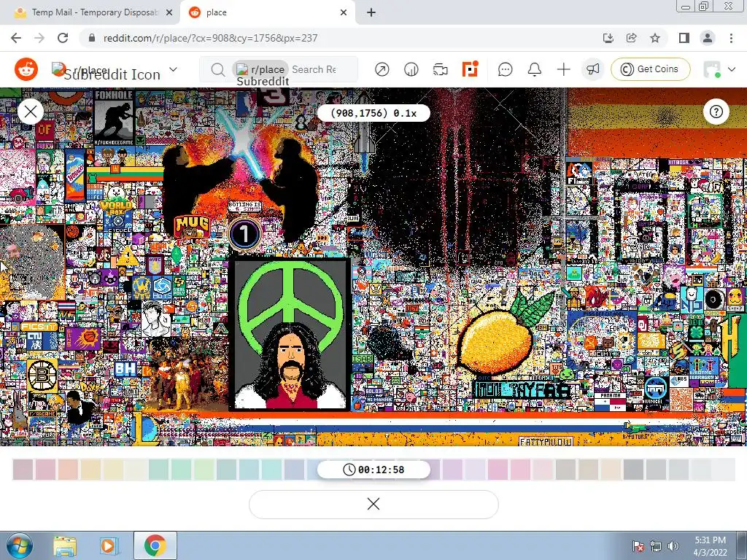Reload the r/place page
This screenshot has height=560, width=747.
pos(63,38)
